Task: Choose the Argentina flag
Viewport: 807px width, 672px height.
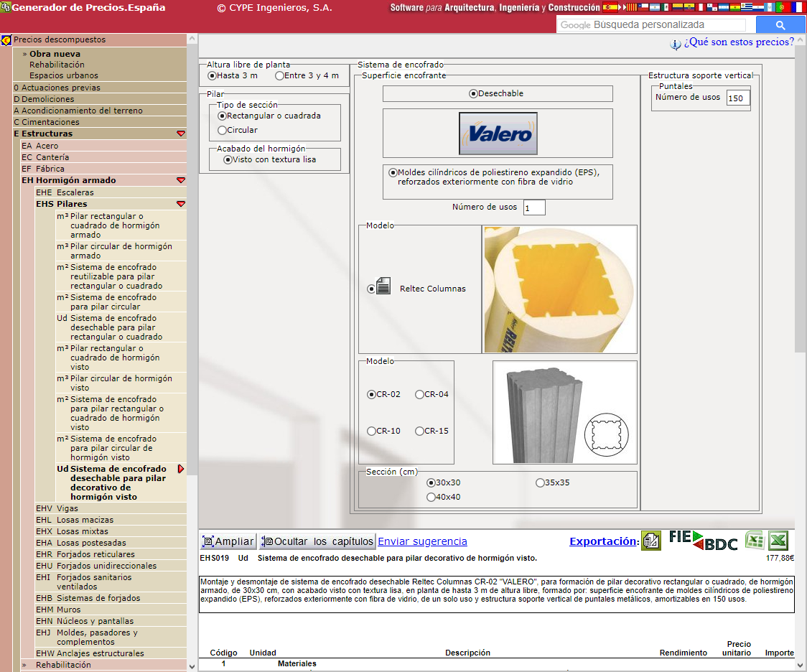Action: tap(655, 7)
